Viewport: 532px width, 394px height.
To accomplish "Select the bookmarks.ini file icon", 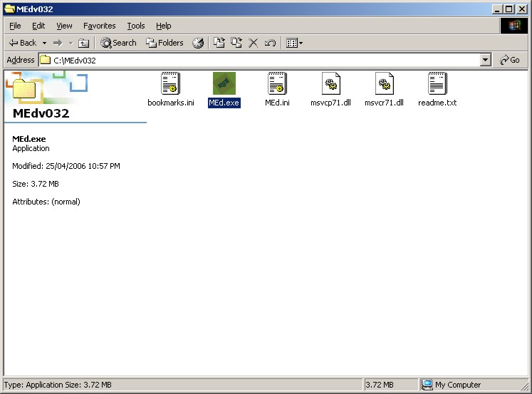I will coord(171,83).
